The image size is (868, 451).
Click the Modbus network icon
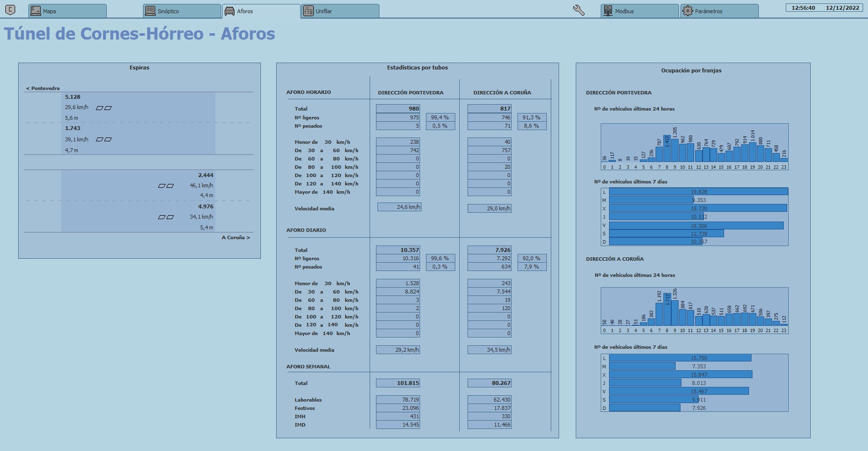[608, 11]
